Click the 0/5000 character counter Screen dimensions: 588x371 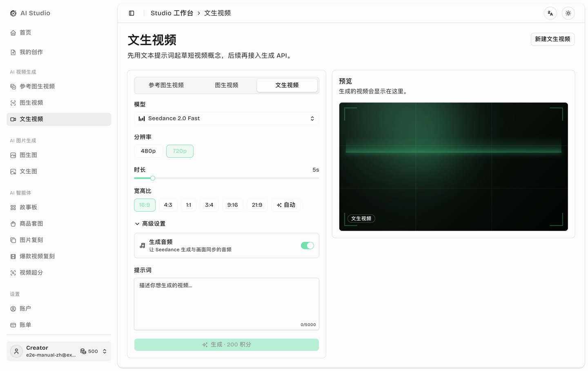(308, 325)
